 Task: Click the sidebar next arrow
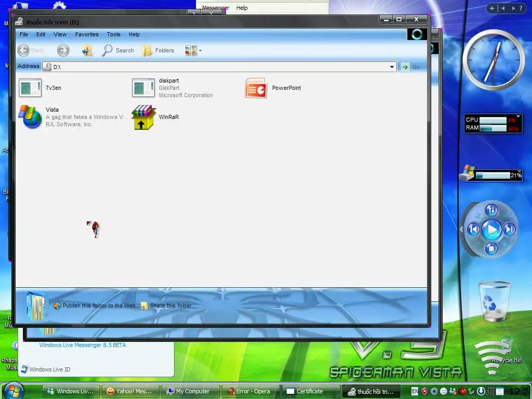pos(514,8)
